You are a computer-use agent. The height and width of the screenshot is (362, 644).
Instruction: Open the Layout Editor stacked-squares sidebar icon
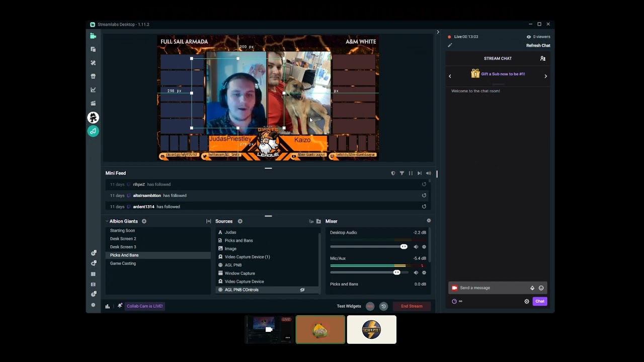click(x=93, y=49)
